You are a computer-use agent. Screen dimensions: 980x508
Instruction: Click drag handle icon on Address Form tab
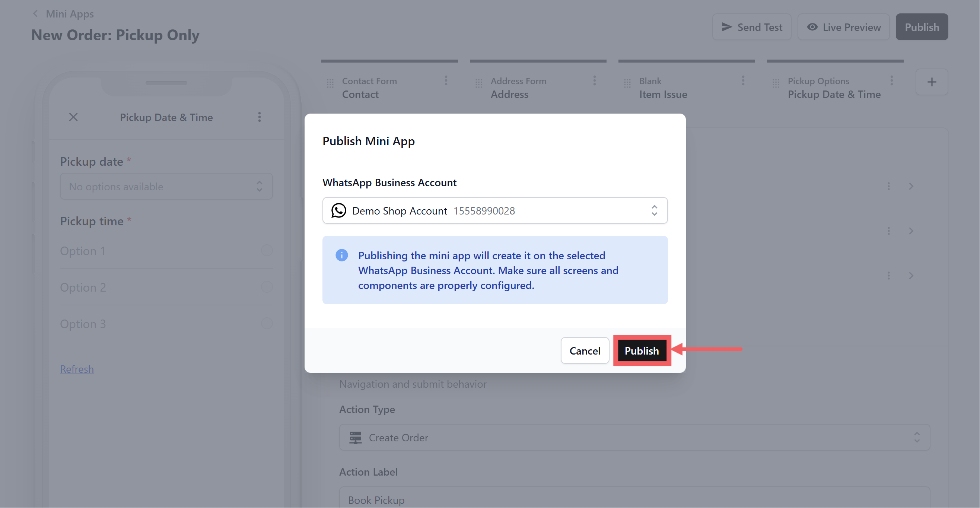click(x=478, y=83)
